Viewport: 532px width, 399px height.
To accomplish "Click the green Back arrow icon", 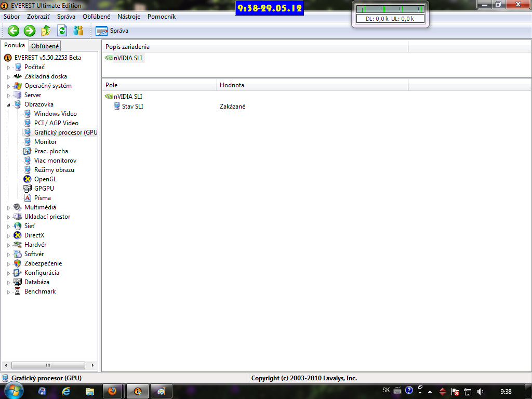I will pyautogui.click(x=13, y=31).
